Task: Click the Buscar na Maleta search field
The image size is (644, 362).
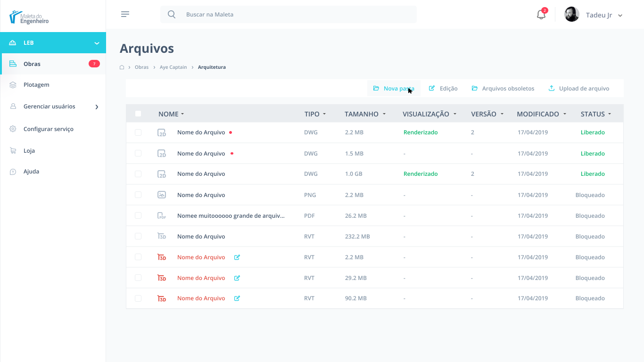Action: pyautogui.click(x=289, y=15)
